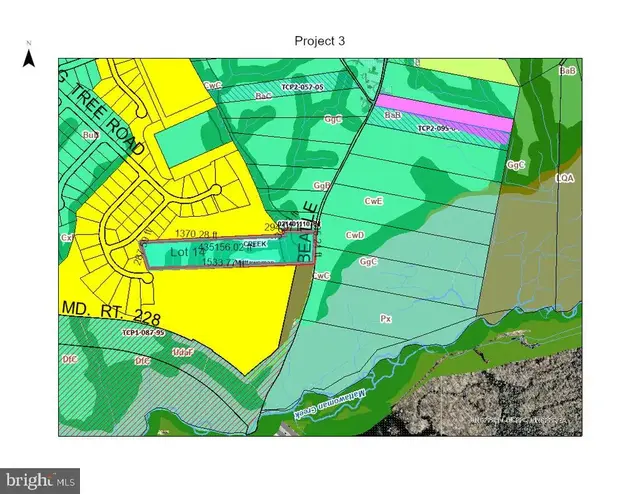Viewport: 640px width, 494px height.
Task: Click the TREE ROAD street label
Action: click(x=107, y=119)
